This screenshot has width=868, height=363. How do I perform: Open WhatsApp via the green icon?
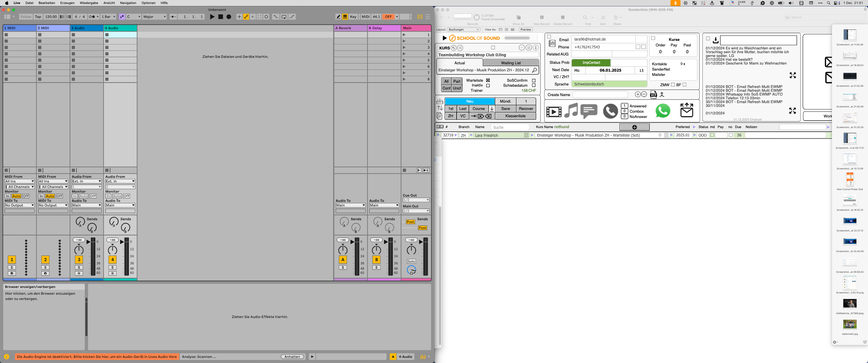pos(663,111)
